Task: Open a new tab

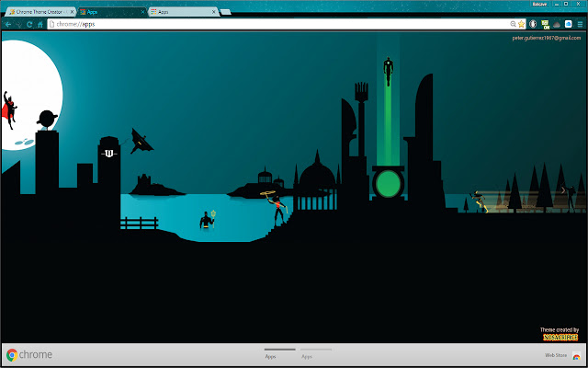Action: point(225,12)
